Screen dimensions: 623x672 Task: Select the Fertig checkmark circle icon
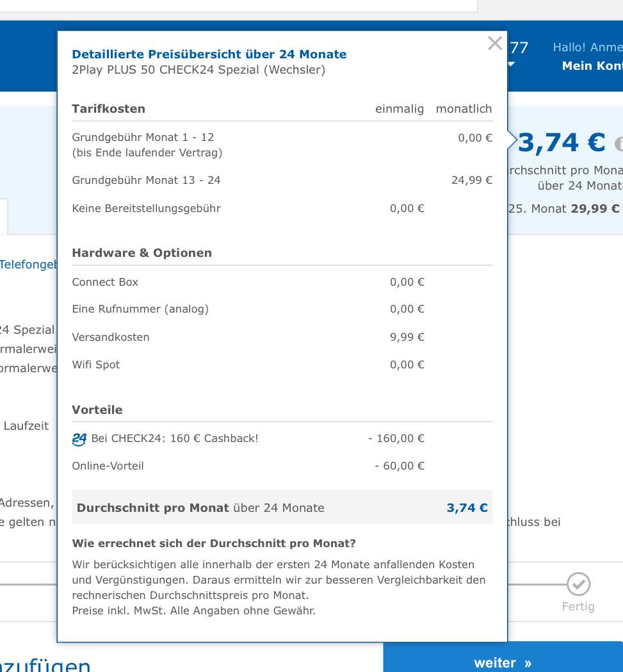pos(578,585)
